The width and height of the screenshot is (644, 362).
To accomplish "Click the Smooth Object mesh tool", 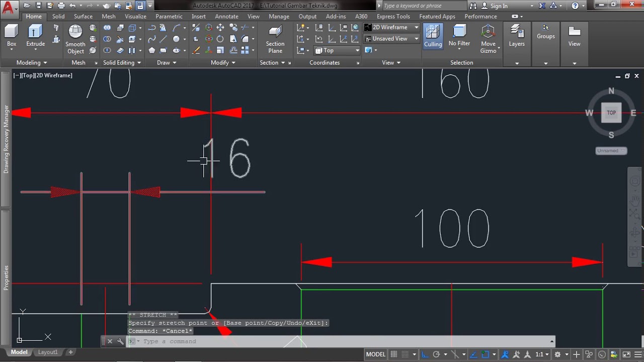I will [75, 39].
